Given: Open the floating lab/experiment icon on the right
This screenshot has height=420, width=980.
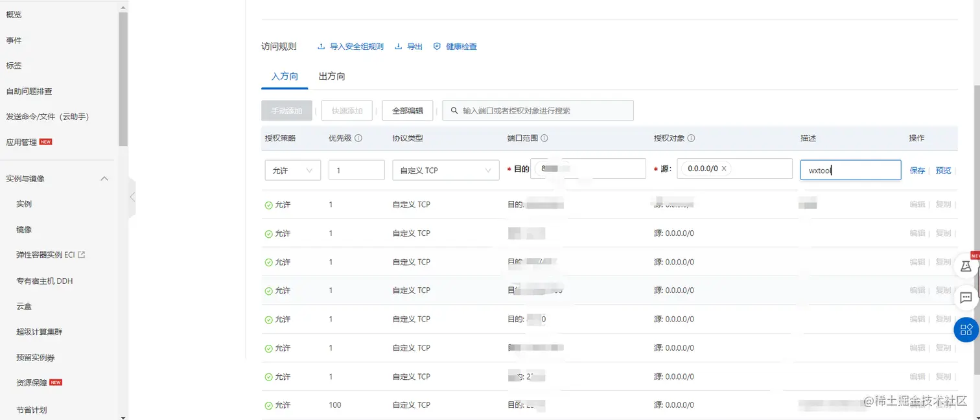Looking at the screenshot, I should [966, 266].
